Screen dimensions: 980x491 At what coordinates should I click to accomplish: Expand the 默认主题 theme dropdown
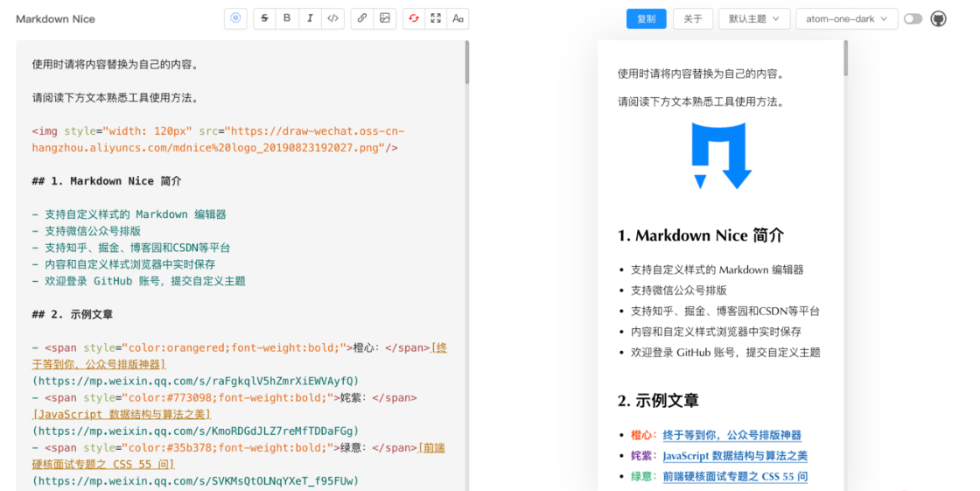[x=753, y=18]
